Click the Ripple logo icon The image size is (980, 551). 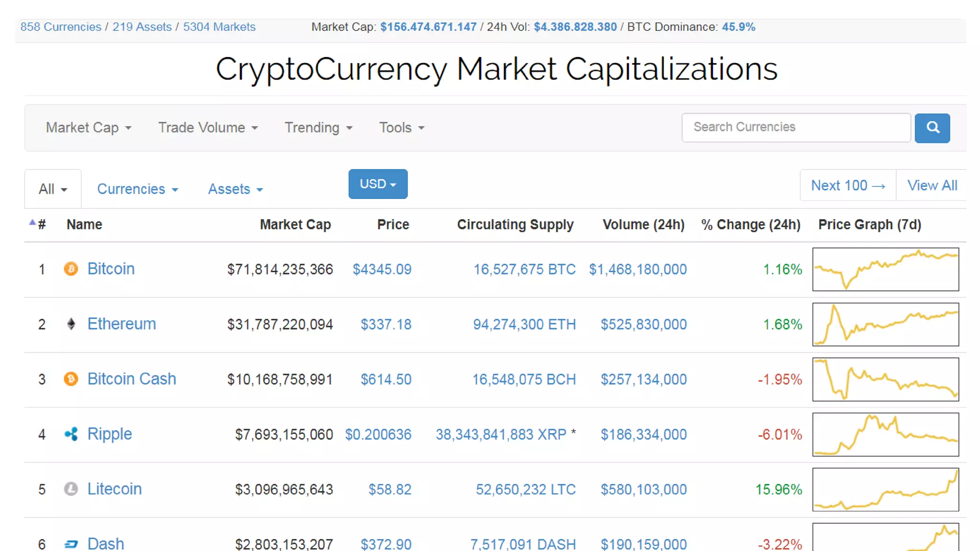click(x=71, y=434)
